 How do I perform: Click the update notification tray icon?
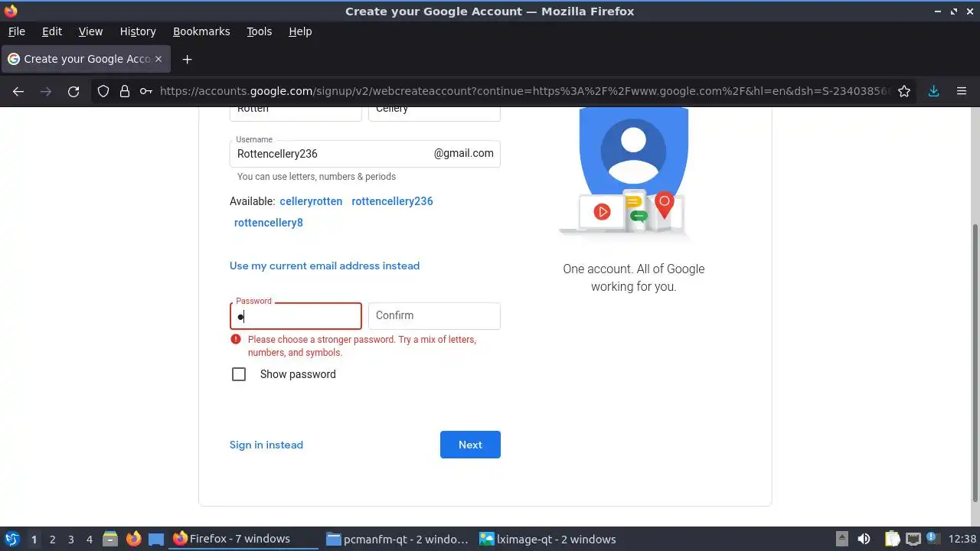click(x=933, y=539)
